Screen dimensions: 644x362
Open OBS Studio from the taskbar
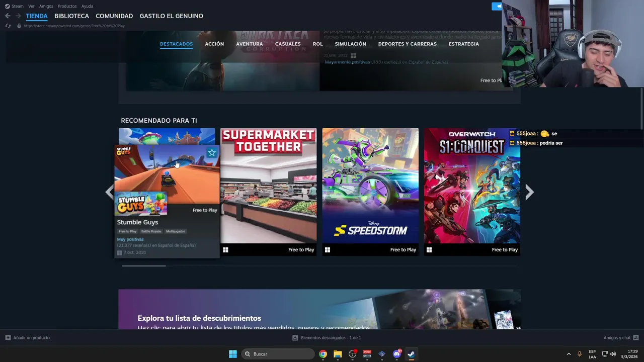[353, 354]
